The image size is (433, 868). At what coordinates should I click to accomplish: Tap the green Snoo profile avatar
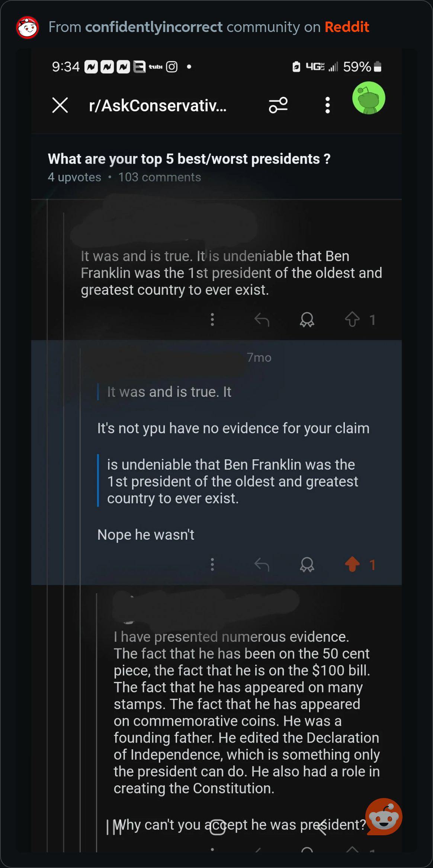(x=369, y=98)
